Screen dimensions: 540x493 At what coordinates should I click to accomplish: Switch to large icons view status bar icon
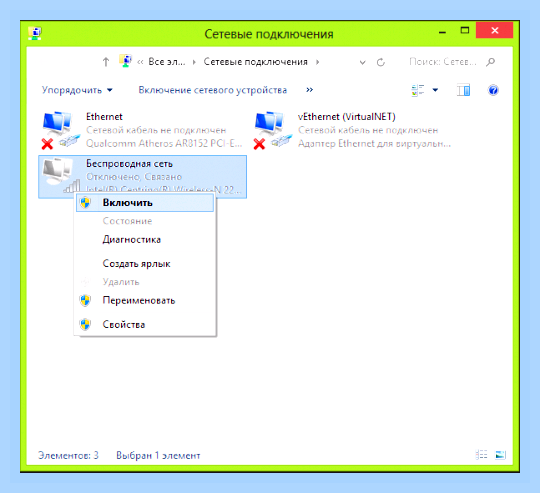(500, 455)
